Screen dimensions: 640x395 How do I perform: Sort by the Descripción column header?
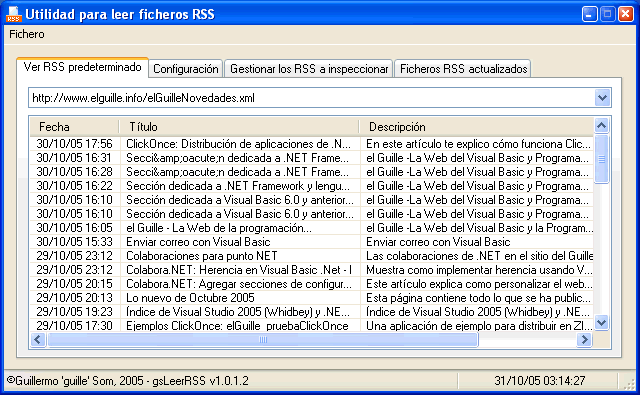point(476,127)
